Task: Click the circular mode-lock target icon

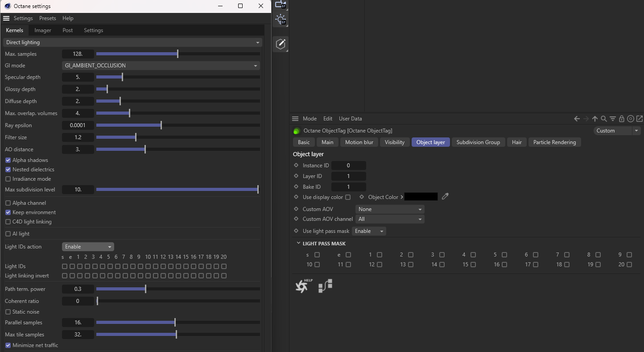Action: click(631, 119)
